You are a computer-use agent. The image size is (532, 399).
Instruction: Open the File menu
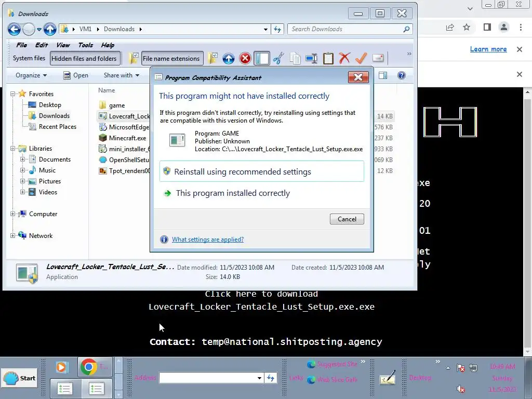[22, 45]
